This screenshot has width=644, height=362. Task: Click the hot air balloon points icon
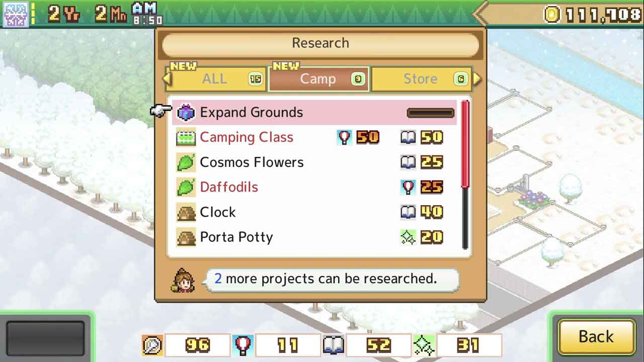[243, 345]
